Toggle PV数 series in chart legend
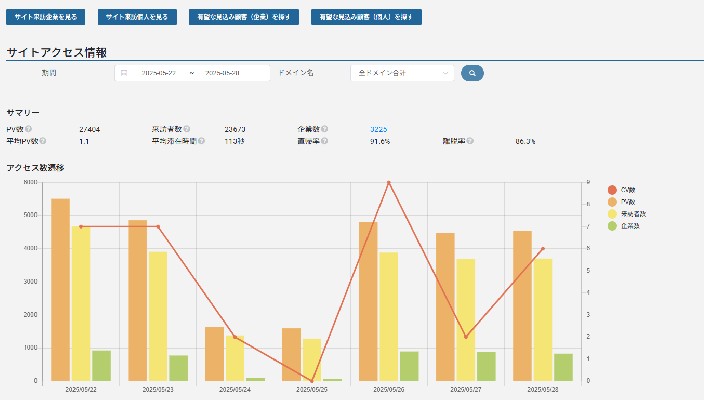Viewport: 704px width, 400px height. [x=627, y=202]
